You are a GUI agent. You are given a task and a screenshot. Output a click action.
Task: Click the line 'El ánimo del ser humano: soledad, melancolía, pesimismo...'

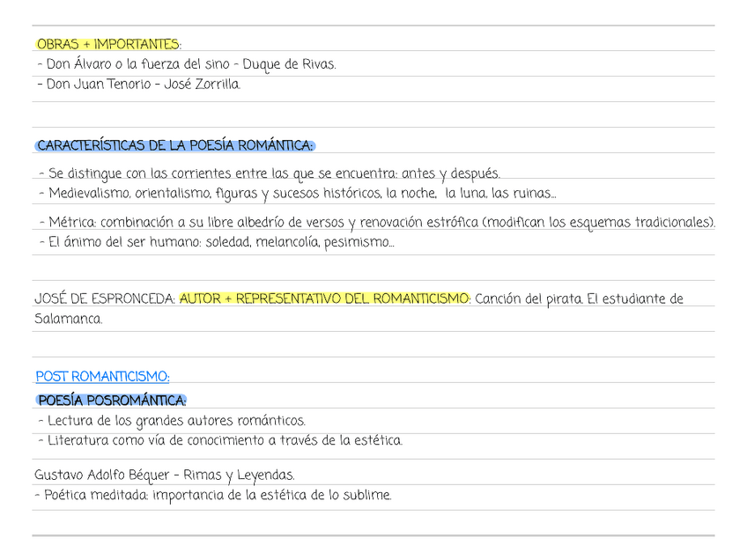point(217,242)
